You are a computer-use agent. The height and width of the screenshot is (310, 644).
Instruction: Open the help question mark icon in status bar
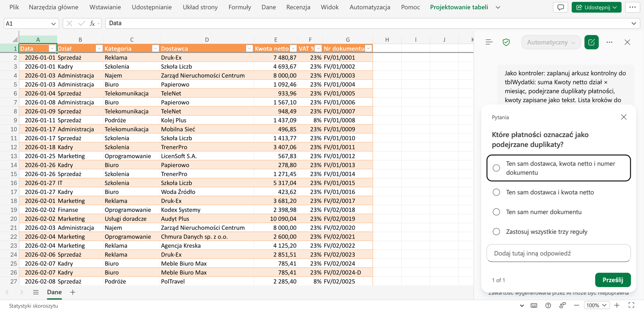(548, 305)
